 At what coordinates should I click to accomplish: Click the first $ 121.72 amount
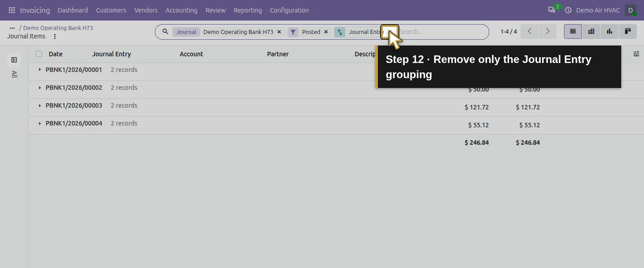pos(477,107)
